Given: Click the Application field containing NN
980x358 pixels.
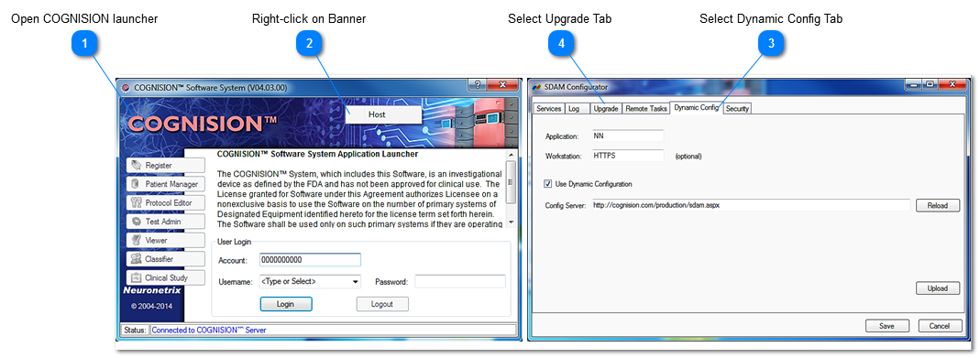Looking at the screenshot, I should tap(627, 136).
